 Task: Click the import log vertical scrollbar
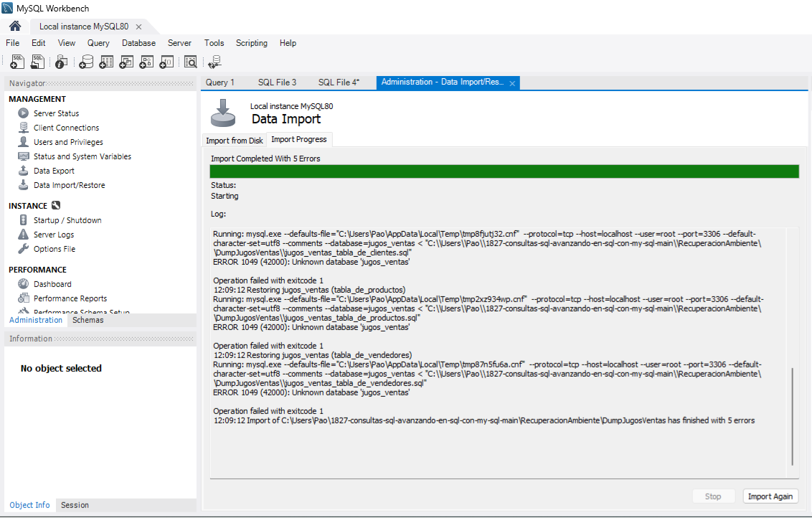(793, 416)
